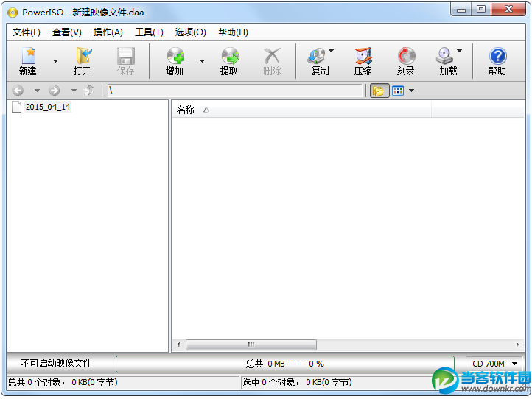Click the New (新建) image toolbar icon

pos(29,56)
